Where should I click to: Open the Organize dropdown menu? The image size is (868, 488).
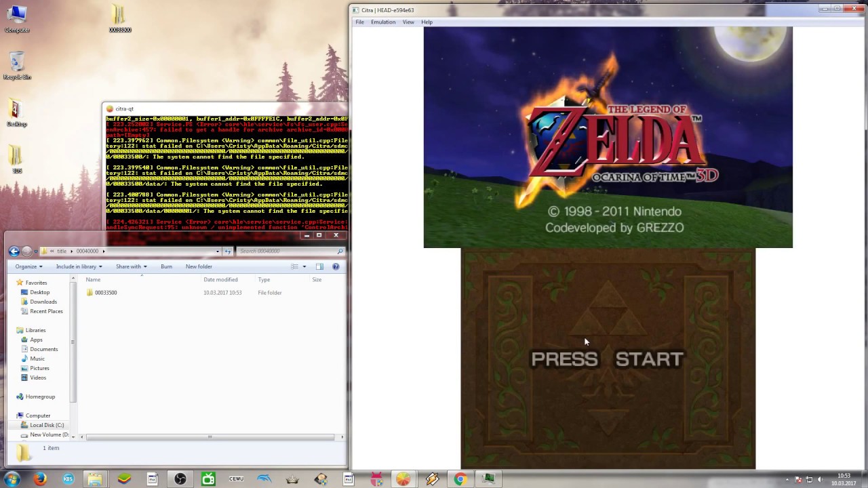click(28, 266)
